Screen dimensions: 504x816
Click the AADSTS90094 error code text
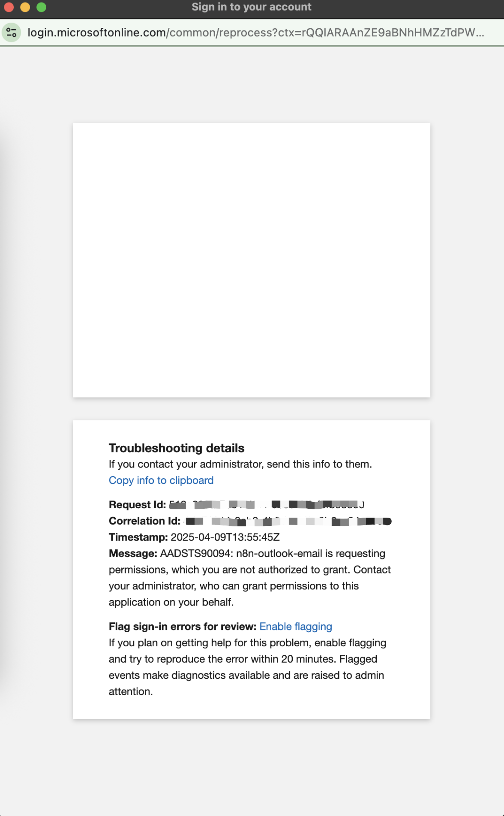195,554
